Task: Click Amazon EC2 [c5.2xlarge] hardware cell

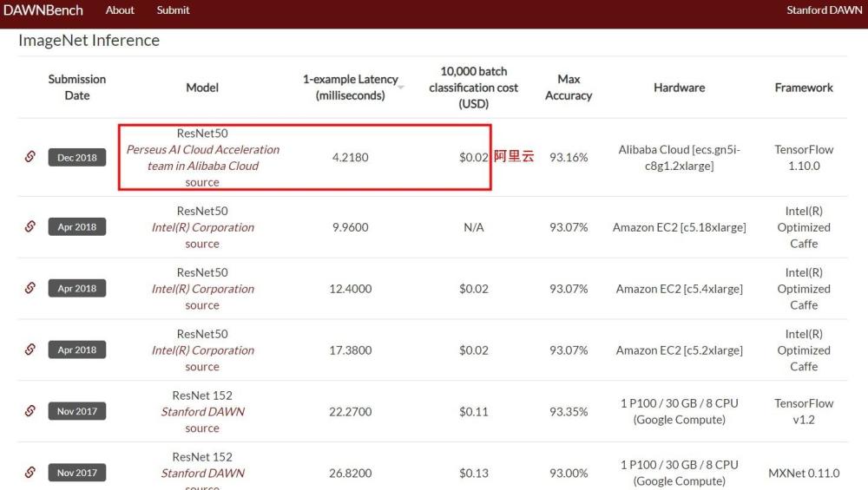Action: [x=680, y=350]
